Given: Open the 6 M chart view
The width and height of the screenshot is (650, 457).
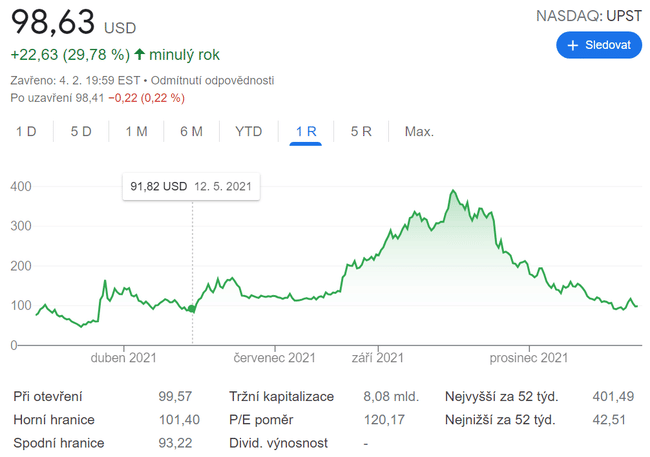Looking at the screenshot, I should click(191, 131).
